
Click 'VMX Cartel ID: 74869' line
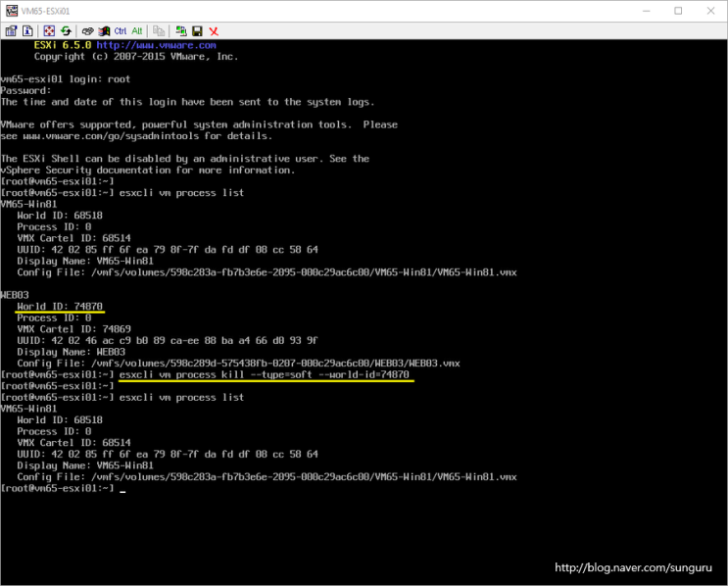pyautogui.click(x=73, y=328)
